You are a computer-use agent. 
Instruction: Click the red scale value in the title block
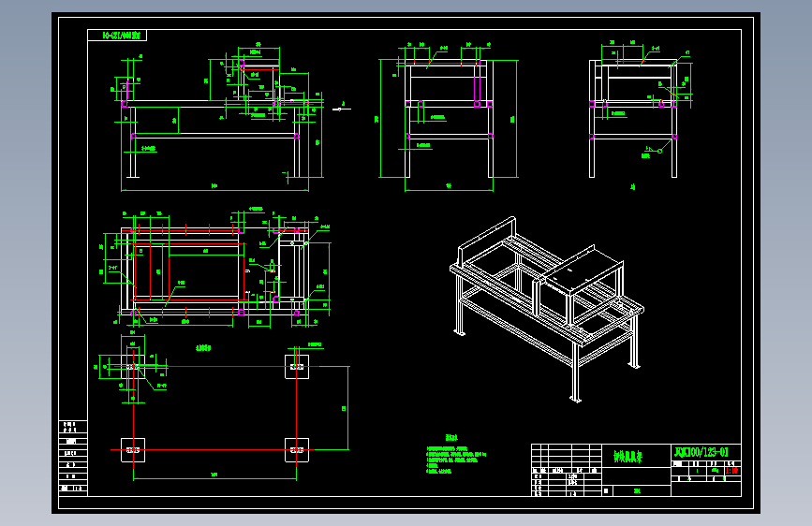(731, 471)
